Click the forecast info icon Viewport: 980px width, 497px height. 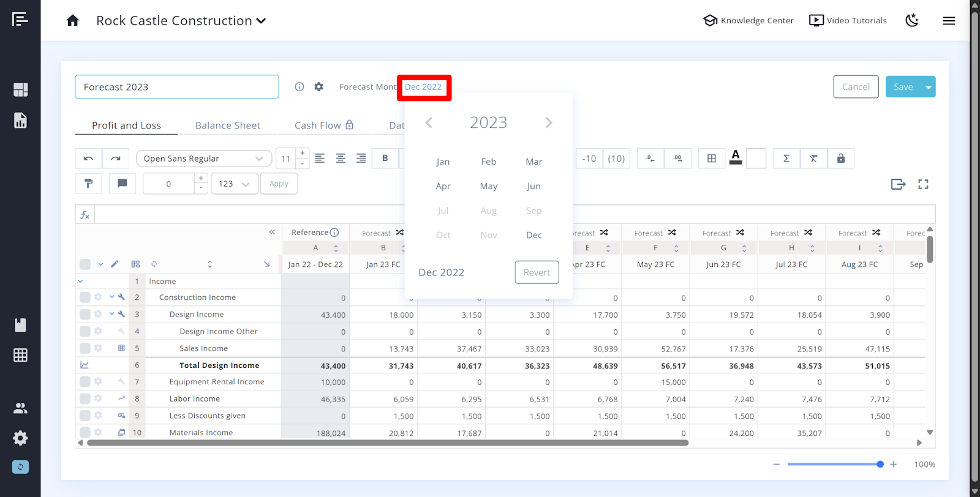point(300,87)
